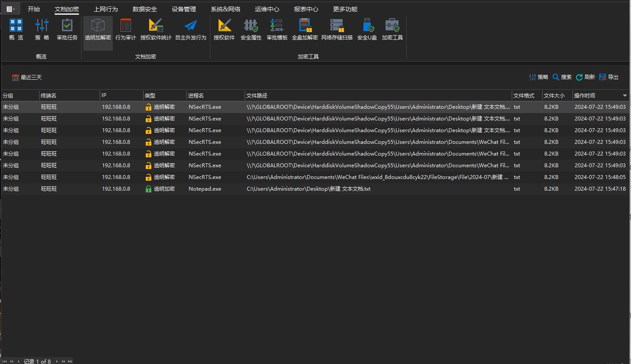Switch to the 运维中心 tab
Screen dimensions: 631x364
[x=267, y=9]
